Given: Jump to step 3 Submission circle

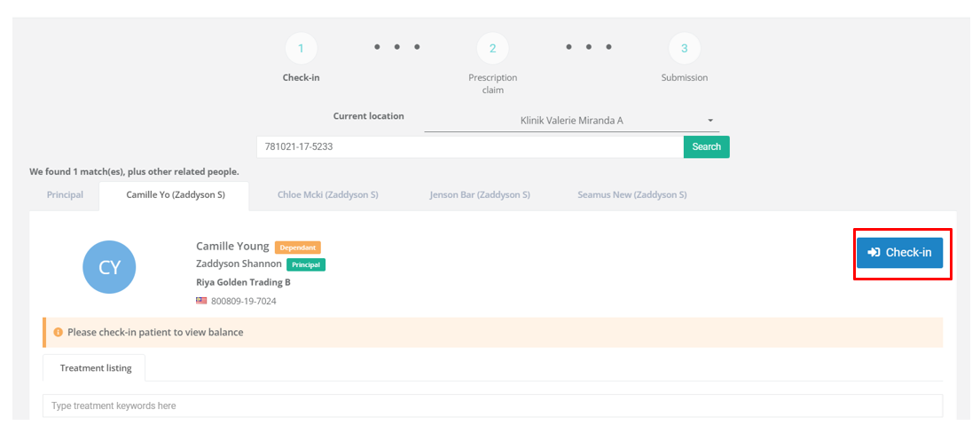Looking at the screenshot, I should (684, 49).
